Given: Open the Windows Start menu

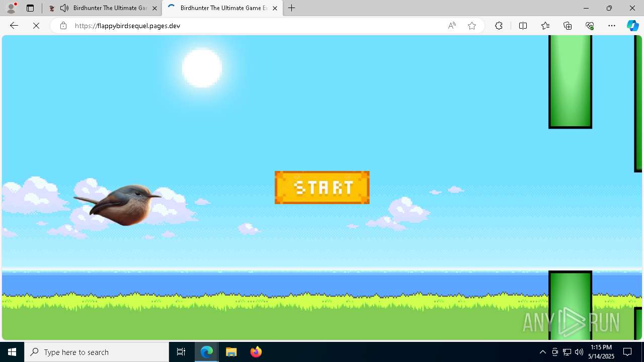Looking at the screenshot, I should 12,352.
